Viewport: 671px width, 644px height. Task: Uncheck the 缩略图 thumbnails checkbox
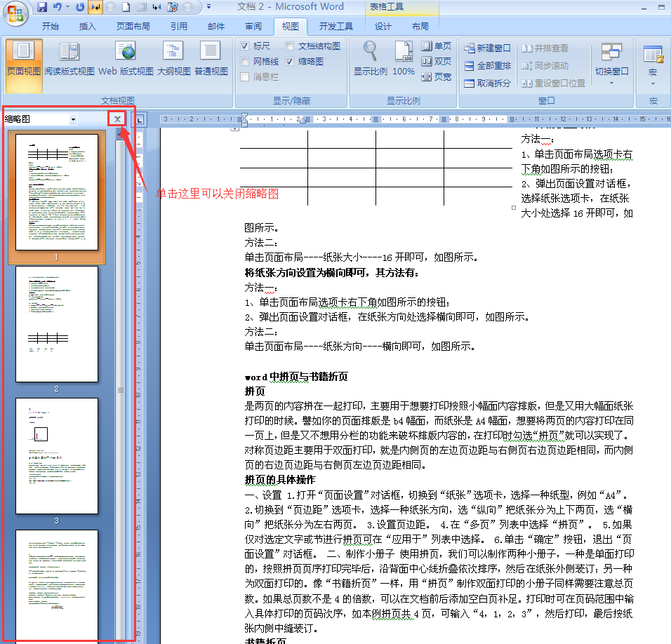(x=290, y=62)
